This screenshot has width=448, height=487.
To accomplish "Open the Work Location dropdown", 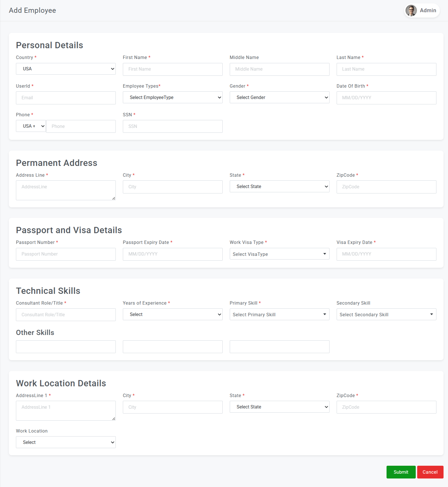I will 65,442.
